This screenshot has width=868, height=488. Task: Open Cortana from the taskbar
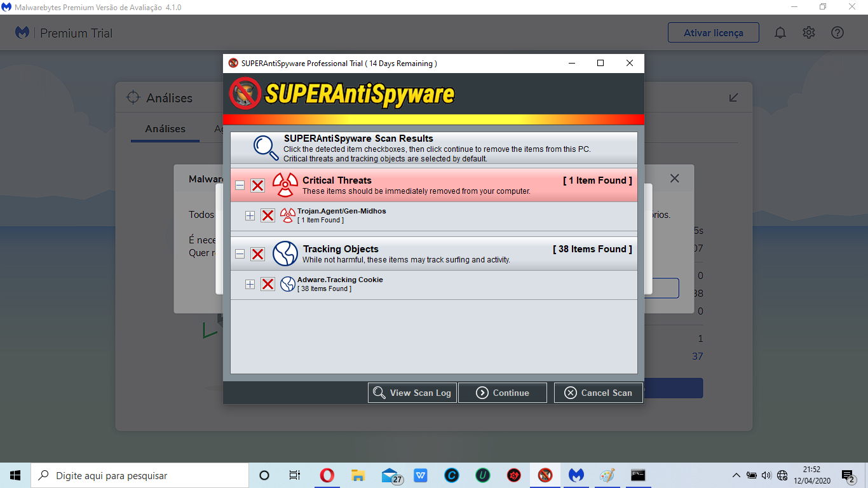tap(264, 475)
